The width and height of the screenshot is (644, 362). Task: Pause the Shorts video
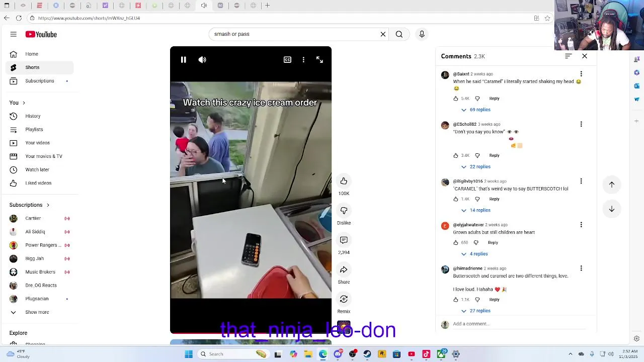pos(184,60)
